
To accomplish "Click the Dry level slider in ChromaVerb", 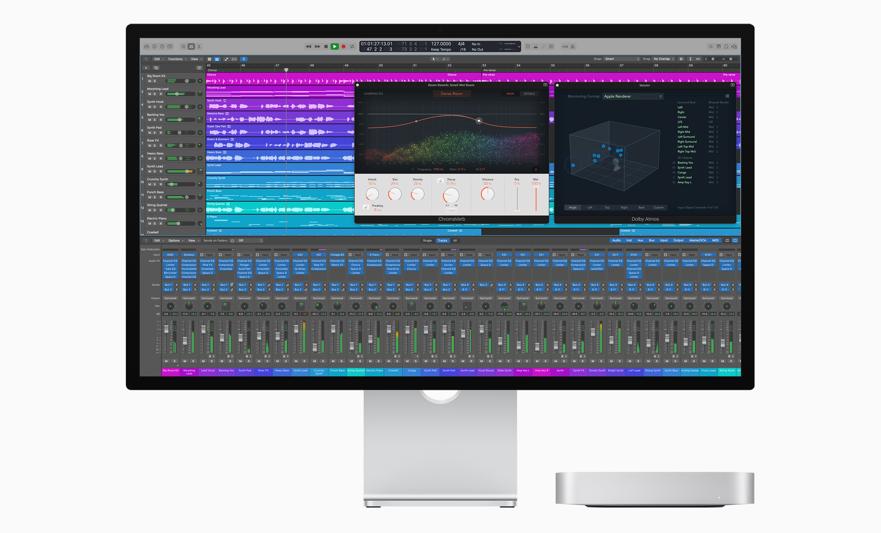I will [x=517, y=197].
